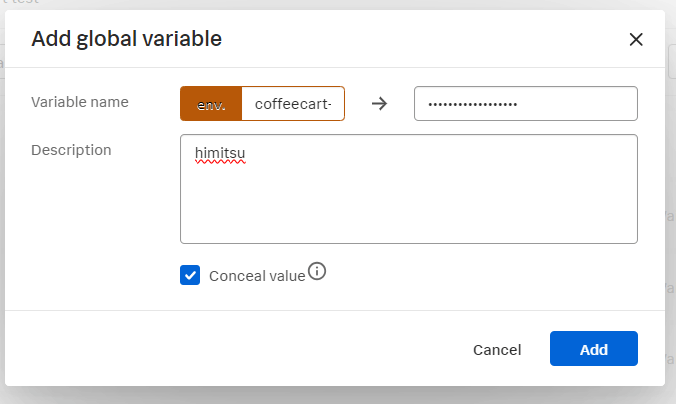Screen dimensions: 676x404
Task: Click the blank right side of the value field
Action: (578, 103)
